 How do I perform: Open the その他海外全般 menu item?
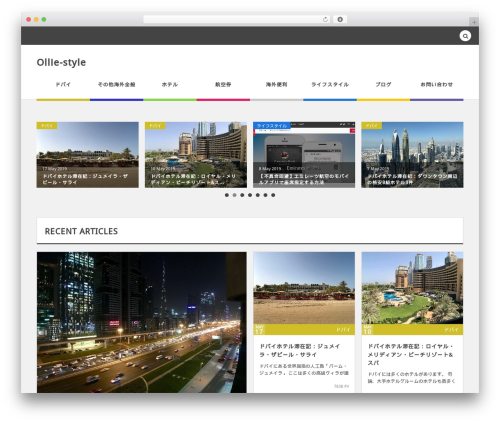point(116,85)
